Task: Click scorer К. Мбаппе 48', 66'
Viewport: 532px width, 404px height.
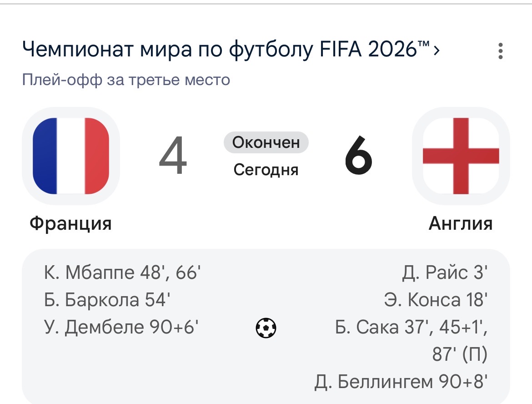Action: [122, 272]
